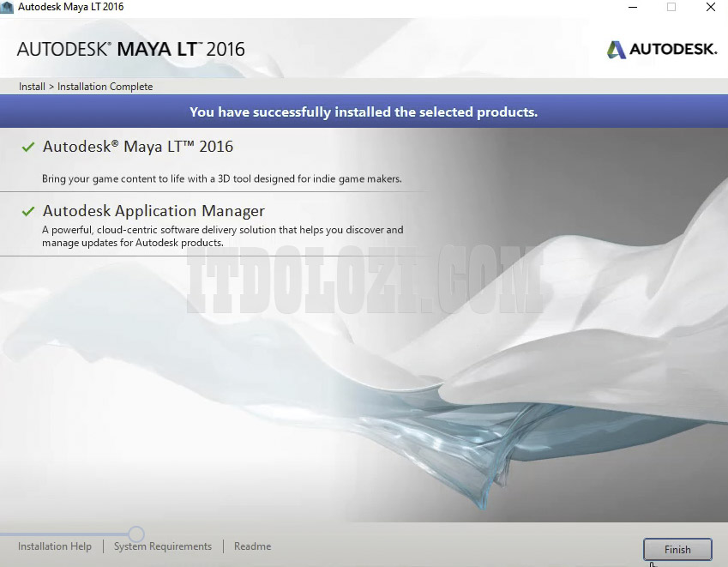The image size is (728, 567).
Task: Open the Readme
Action: [x=251, y=546]
